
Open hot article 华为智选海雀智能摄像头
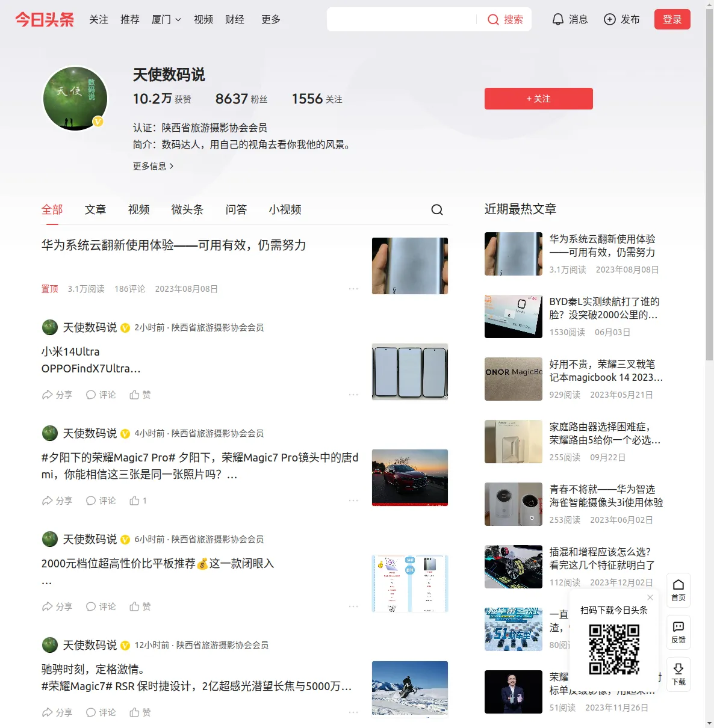point(606,496)
